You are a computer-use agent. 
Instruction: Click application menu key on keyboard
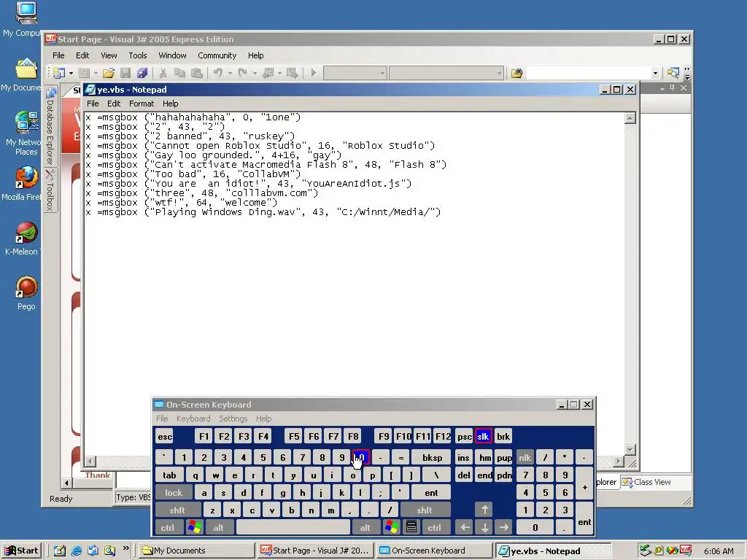(411, 527)
